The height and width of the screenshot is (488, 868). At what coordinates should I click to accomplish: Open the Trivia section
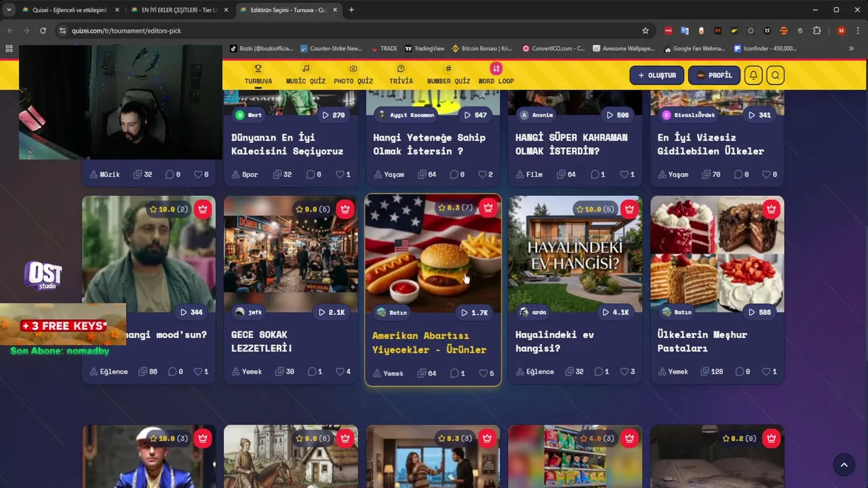401,75
